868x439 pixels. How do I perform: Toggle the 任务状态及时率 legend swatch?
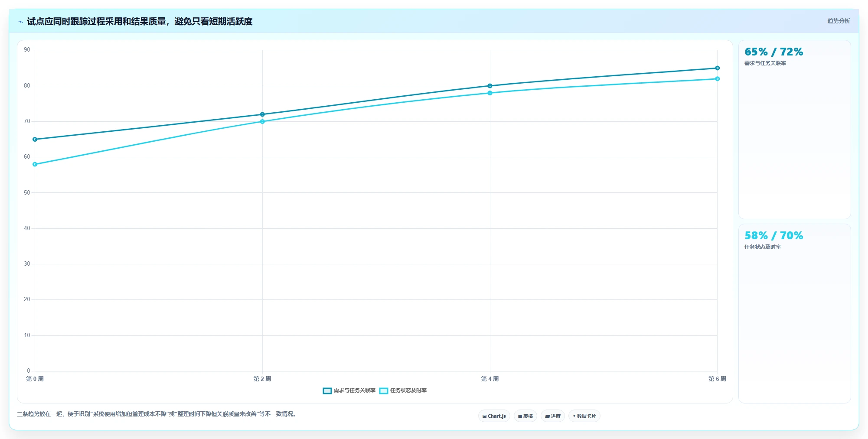coord(384,391)
